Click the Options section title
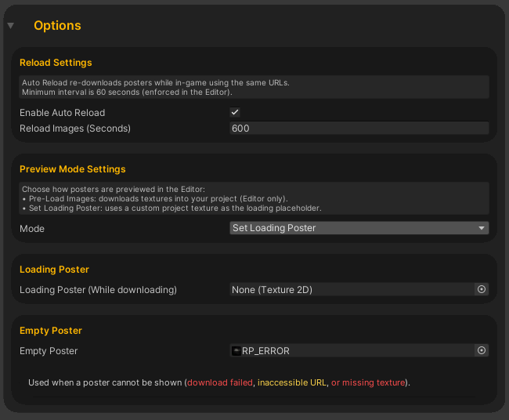Viewport: 509px width, 420px height. 57,26
